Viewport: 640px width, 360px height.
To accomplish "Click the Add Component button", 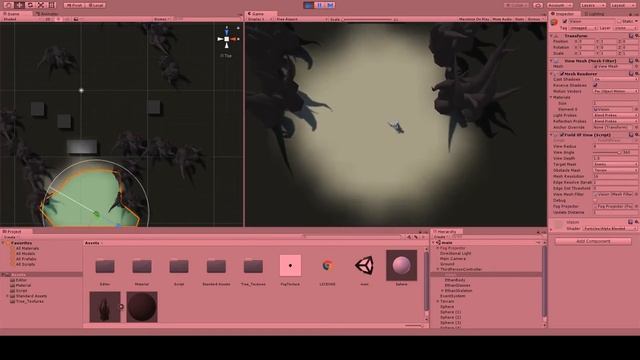I will pos(593,241).
